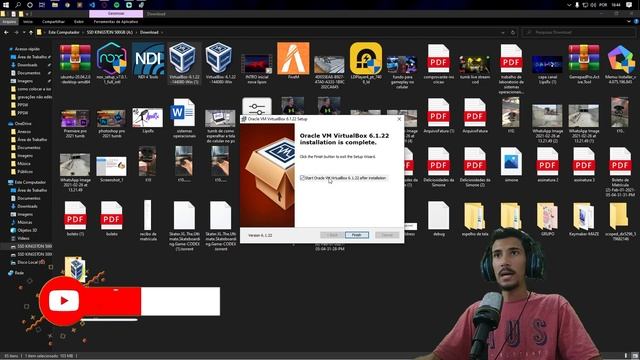Screen dimensions: 640x360
Task: Collapse Acesso rápido in navigation pane
Action: [10, 49]
